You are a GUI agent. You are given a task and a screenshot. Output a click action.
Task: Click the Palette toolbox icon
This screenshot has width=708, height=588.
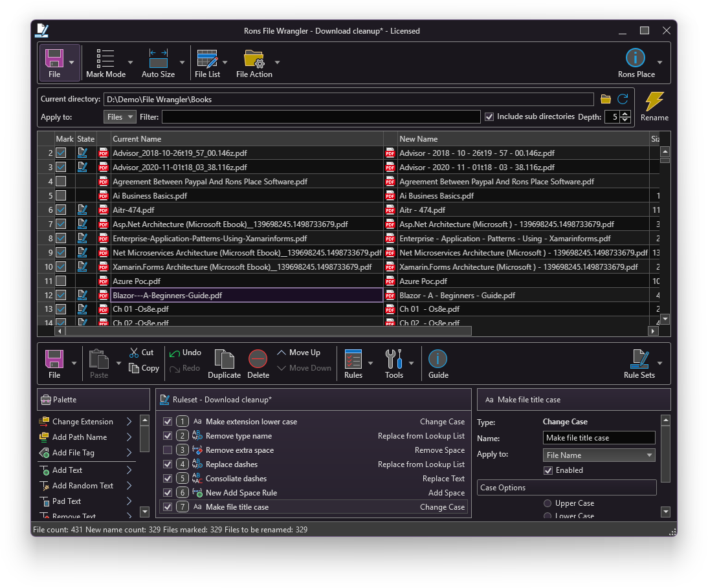46,400
